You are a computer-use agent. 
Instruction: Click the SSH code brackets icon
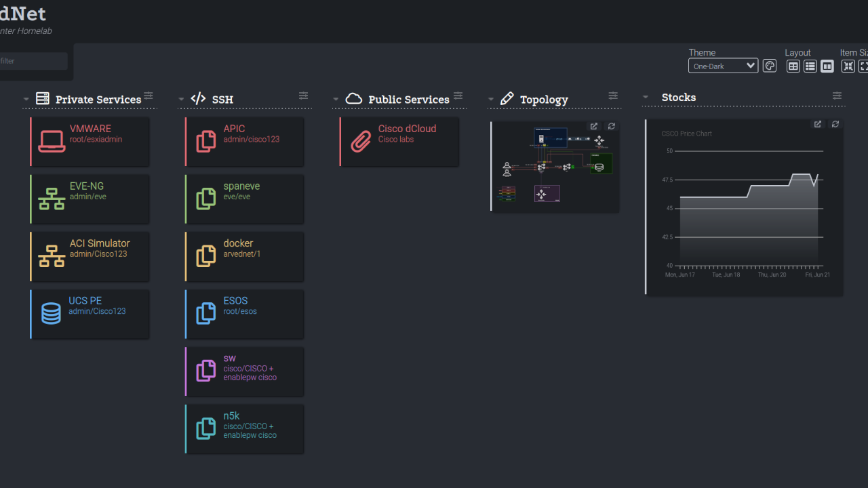point(198,98)
